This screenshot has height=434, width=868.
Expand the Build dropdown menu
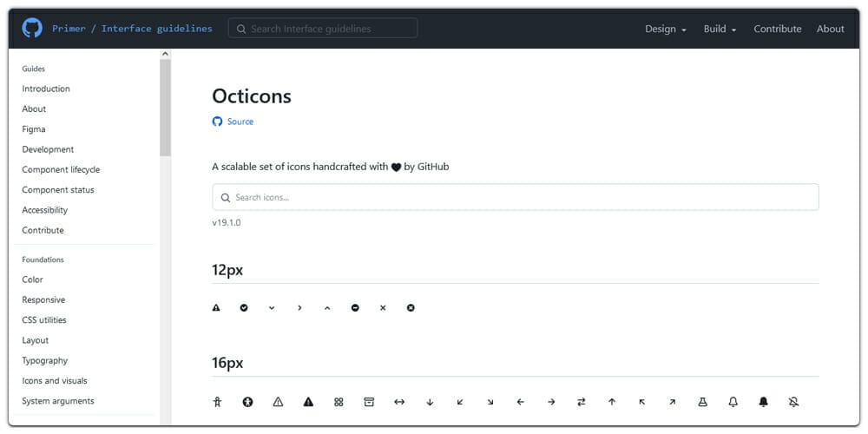720,29
